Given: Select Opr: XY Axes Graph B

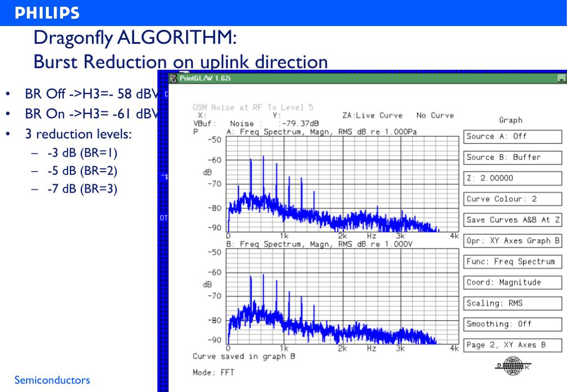Looking at the screenshot, I should [x=513, y=241].
